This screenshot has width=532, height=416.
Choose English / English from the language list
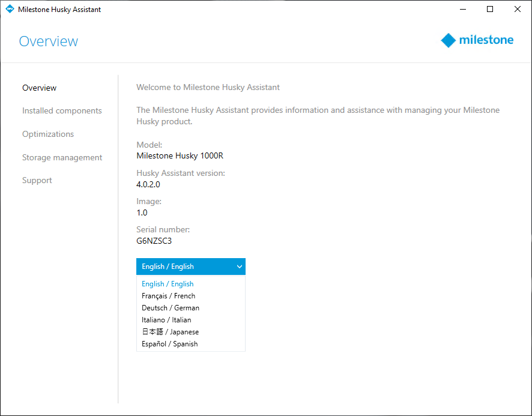[168, 284]
